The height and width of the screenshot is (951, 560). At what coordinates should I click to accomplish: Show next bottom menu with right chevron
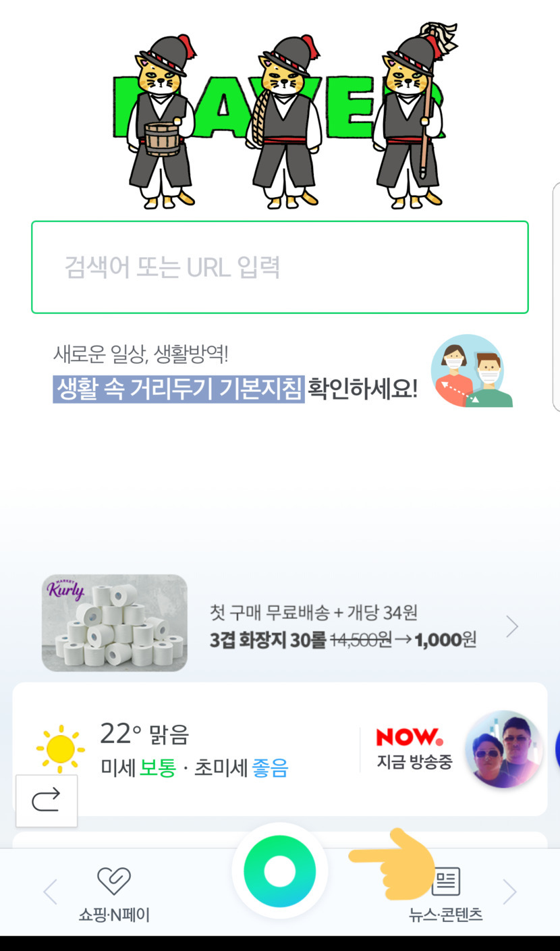(510, 892)
